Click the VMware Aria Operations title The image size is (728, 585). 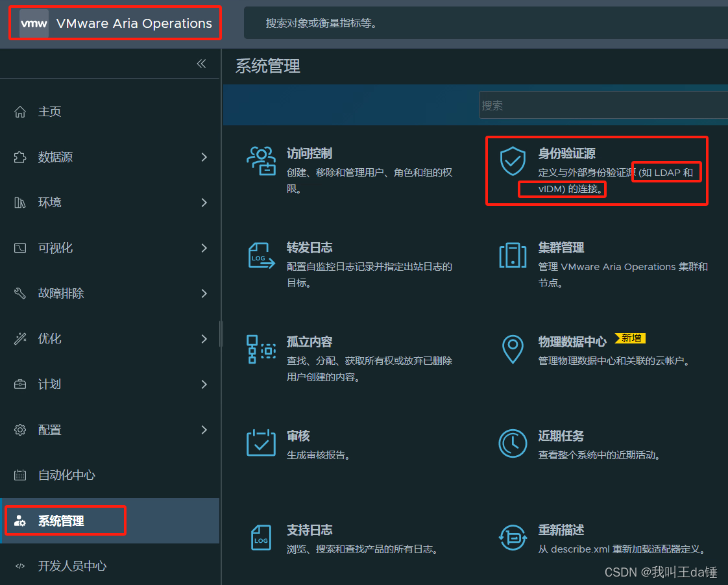click(134, 23)
